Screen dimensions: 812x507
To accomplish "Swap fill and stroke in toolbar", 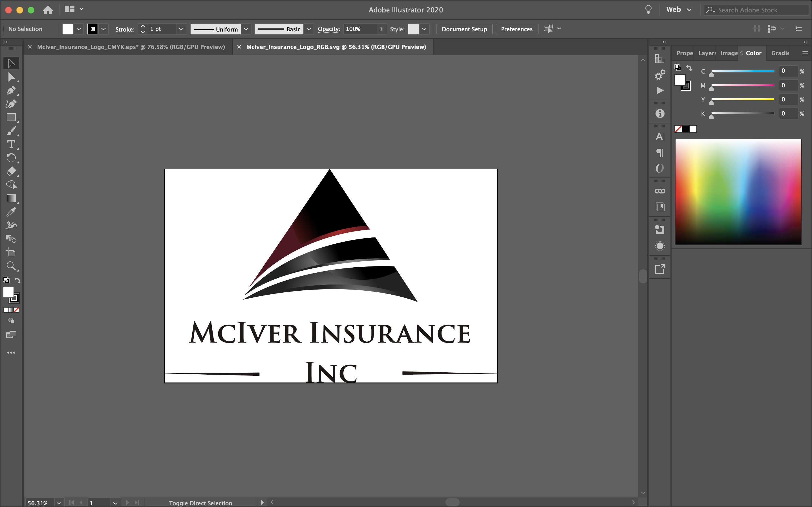I will pyautogui.click(x=17, y=280).
